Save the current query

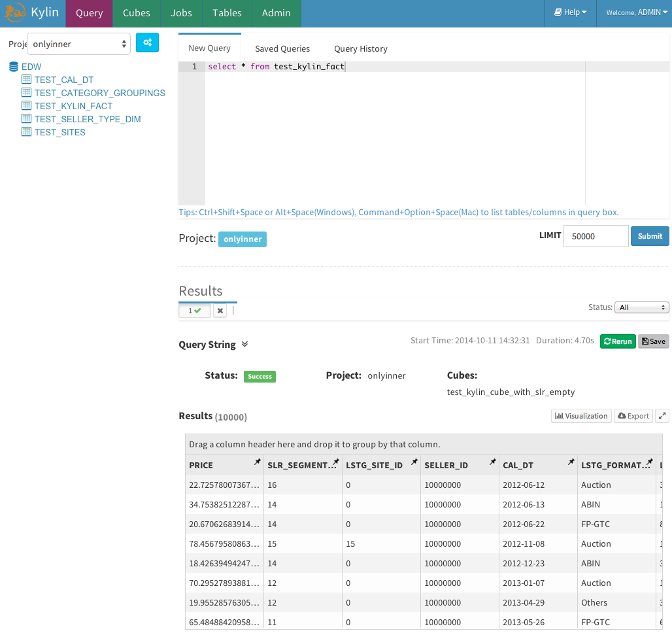(653, 341)
